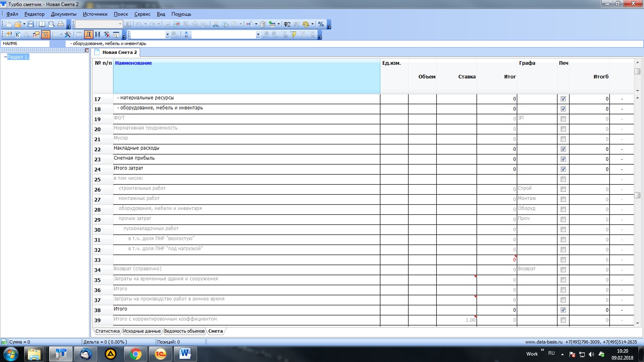Open dropdown arrow next to open-folder icon

pos(24,24)
